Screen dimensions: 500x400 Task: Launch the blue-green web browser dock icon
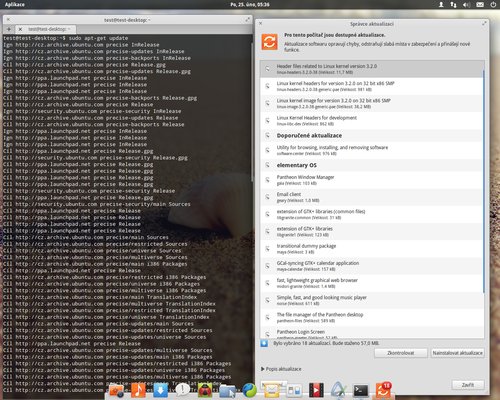[249, 390]
